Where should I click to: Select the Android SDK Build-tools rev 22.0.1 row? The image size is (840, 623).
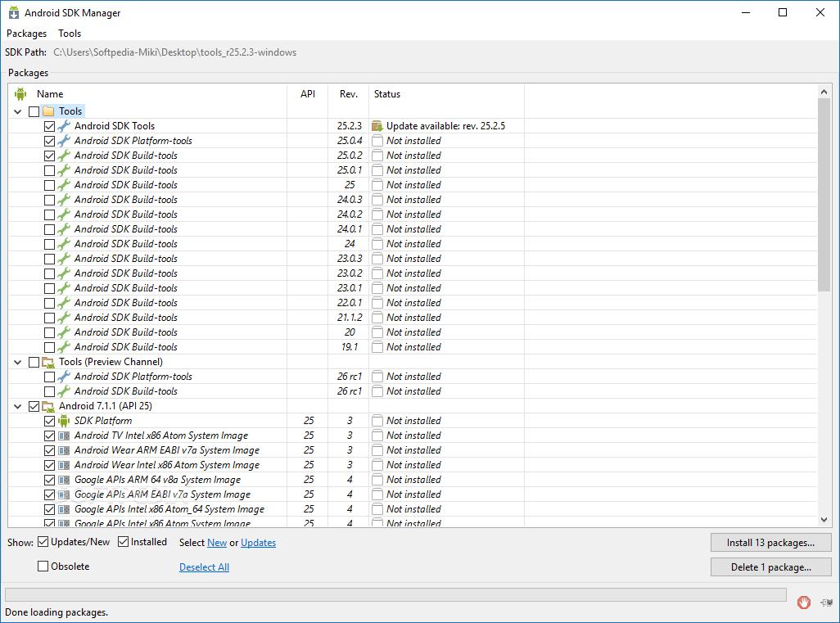[413, 303]
